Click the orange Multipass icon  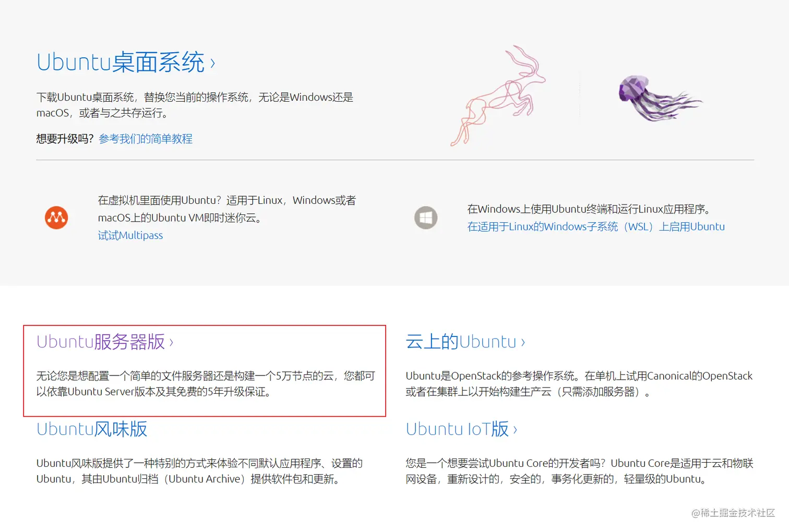coord(56,217)
